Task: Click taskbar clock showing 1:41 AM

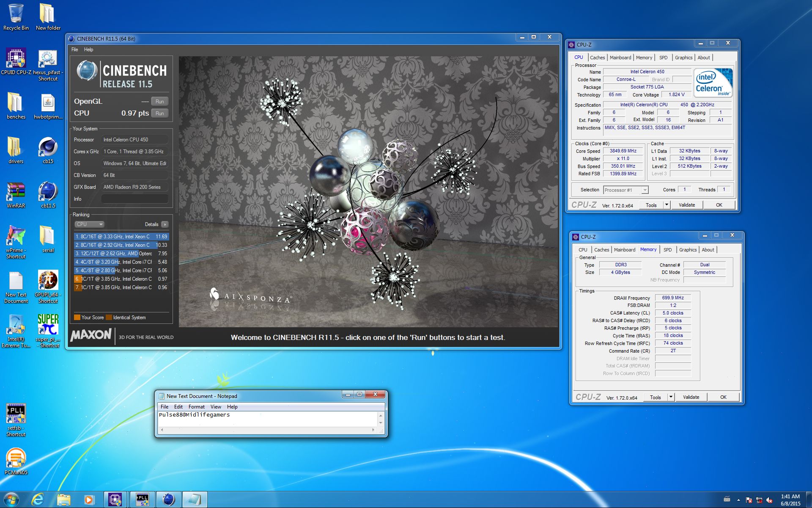Action: pyautogui.click(x=790, y=500)
